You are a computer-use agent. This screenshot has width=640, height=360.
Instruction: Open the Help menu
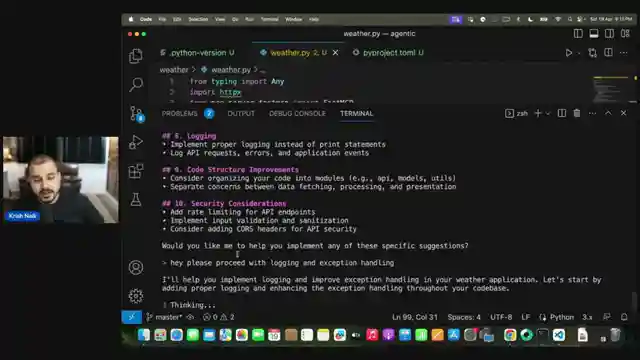point(314,19)
